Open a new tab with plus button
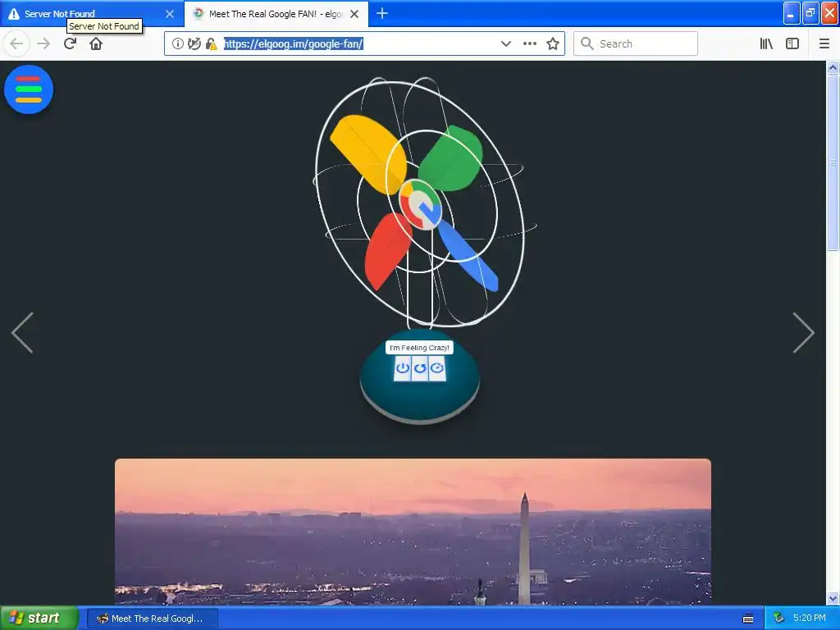The height and width of the screenshot is (630, 840). pyautogui.click(x=382, y=13)
